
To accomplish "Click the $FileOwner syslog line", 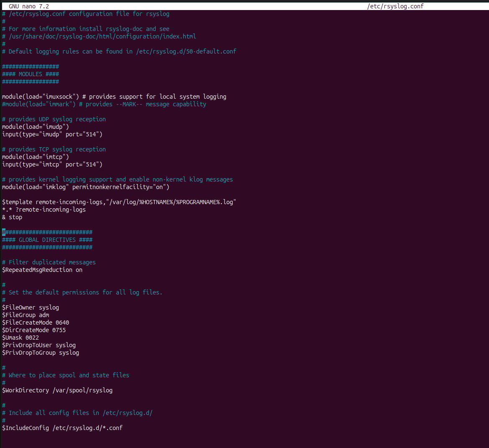I will pos(31,307).
